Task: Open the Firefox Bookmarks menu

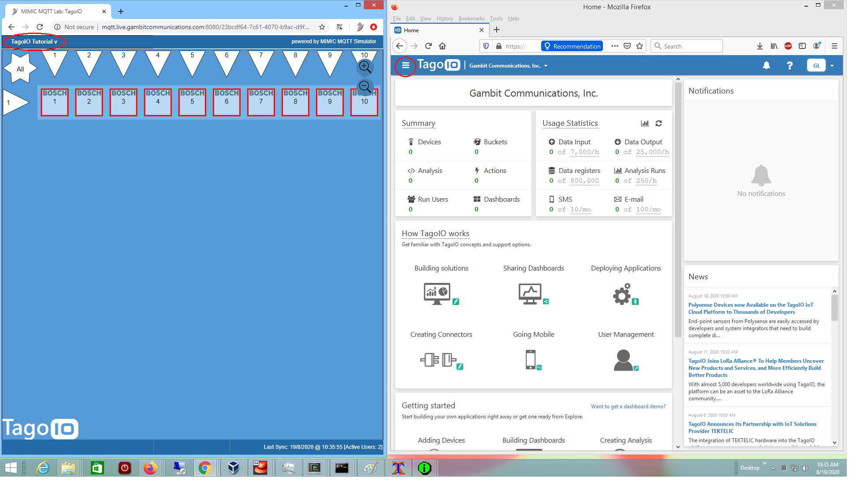Action: pos(471,19)
